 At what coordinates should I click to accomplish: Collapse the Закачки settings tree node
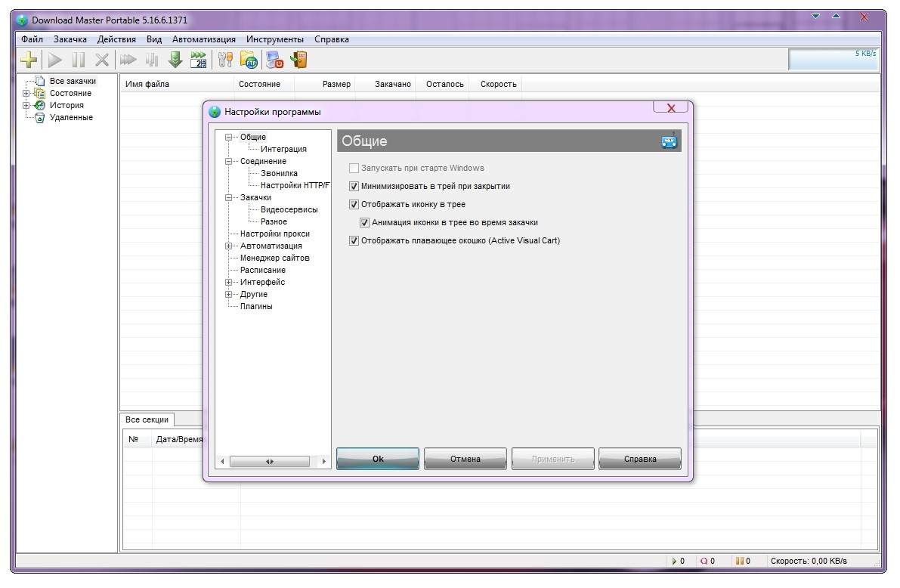pos(228,197)
